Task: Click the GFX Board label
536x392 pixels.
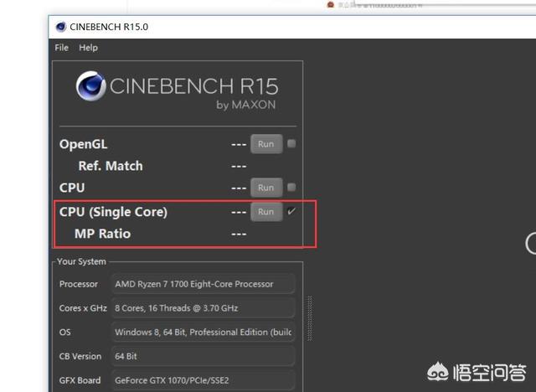Action: (80, 380)
